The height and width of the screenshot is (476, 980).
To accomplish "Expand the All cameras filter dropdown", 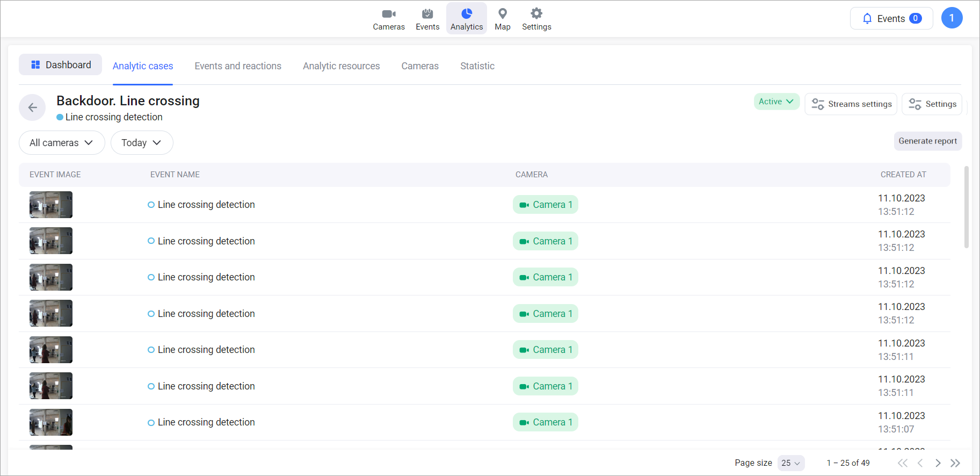I will pos(62,143).
